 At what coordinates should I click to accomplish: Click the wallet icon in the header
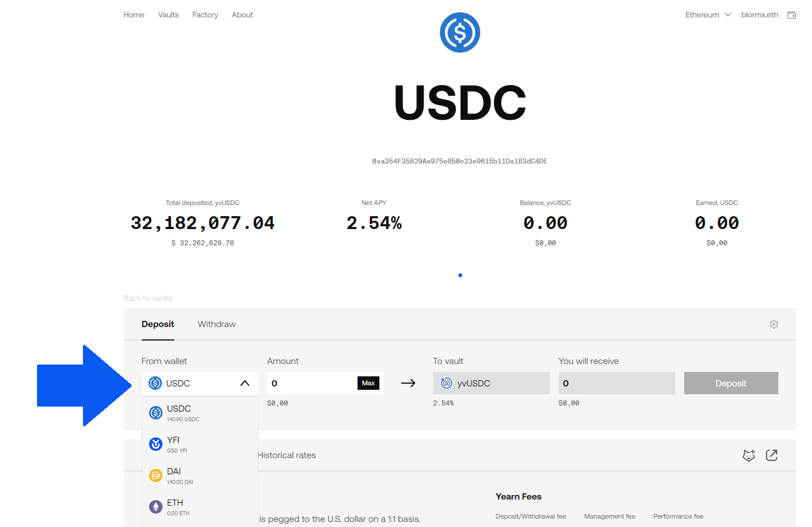[791, 15]
